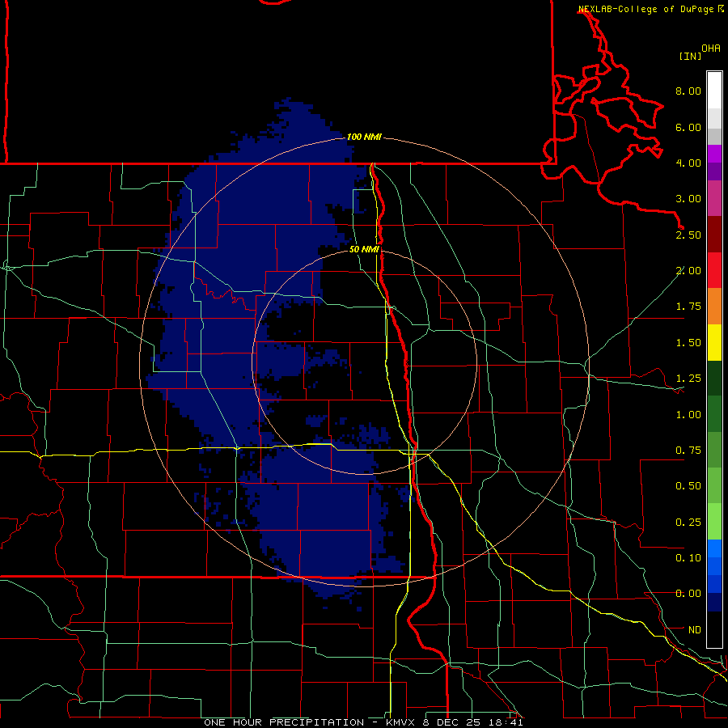Click the light green 0.25 color swatch
Viewport: 728px width, 728px height.
714,522
